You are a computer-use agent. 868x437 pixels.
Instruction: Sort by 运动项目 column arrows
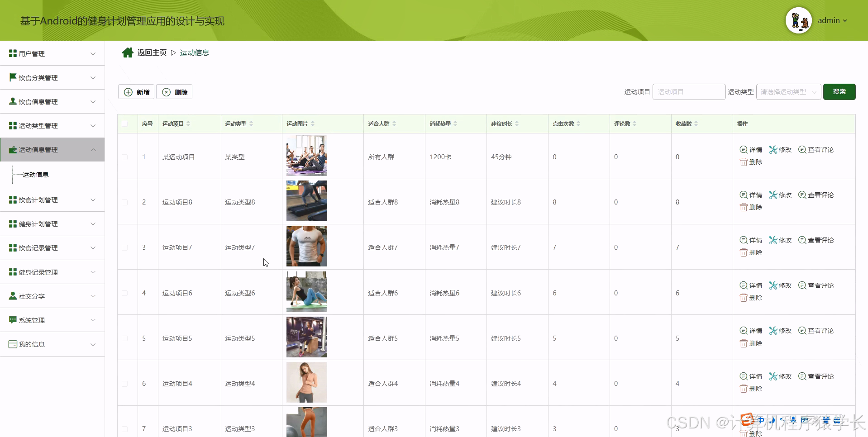click(x=188, y=123)
